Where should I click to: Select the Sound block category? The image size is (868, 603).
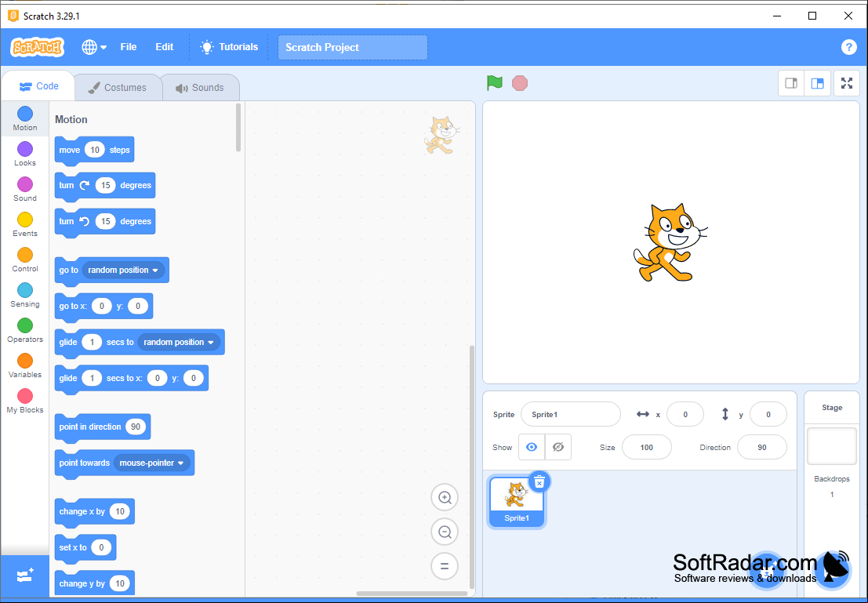[25, 190]
